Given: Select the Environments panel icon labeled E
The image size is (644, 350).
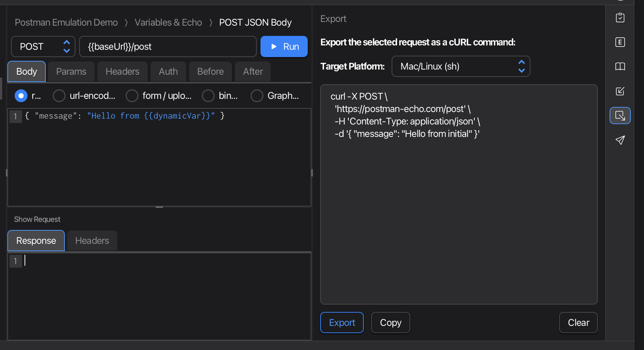Looking at the screenshot, I should [x=620, y=42].
